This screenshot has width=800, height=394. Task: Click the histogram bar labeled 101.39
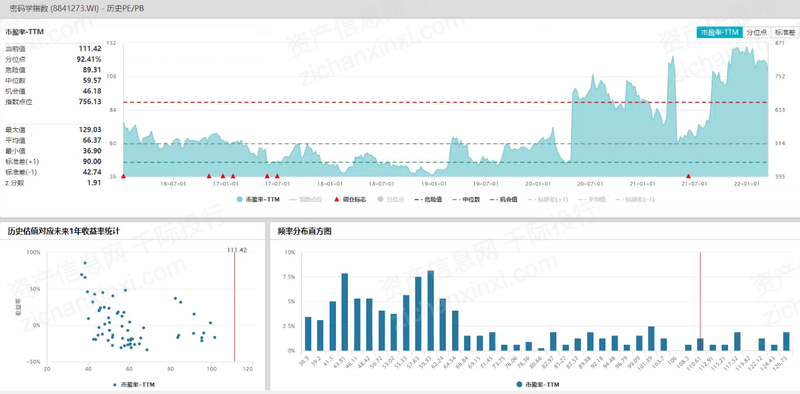tap(651, 338)
